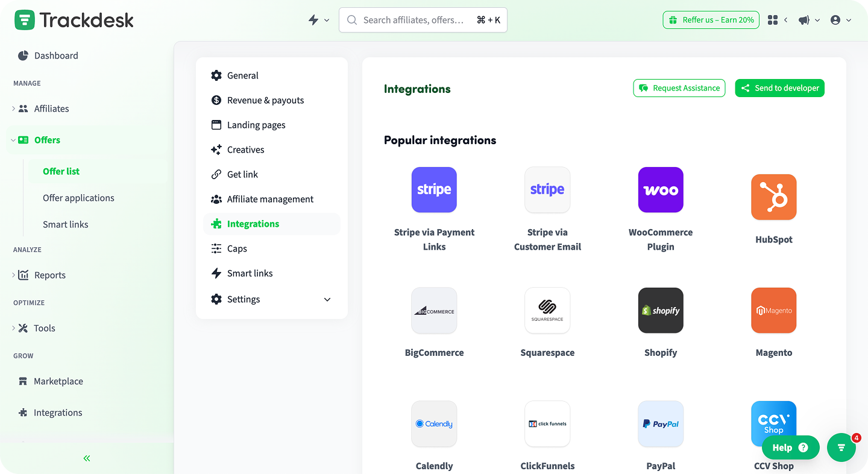Collapse the Offers section chevron
The height and width of the screenshot is (474, 868).
pos(13,140)
